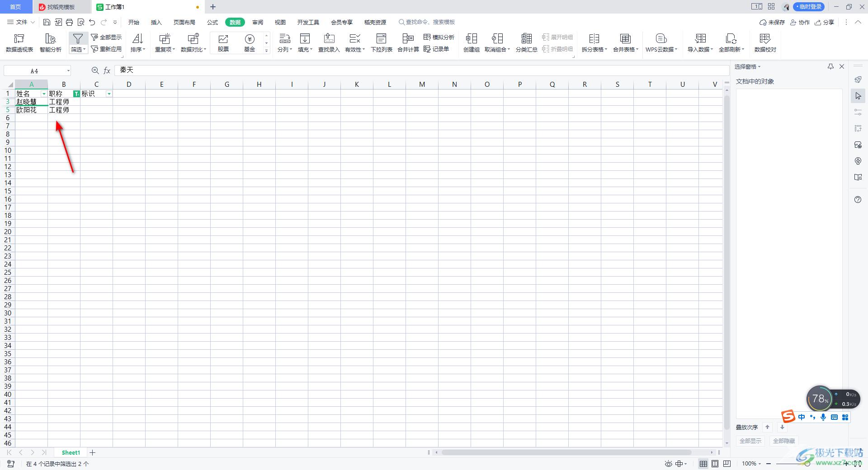Open 职称 active filter dropdown
The width and height of the screenshot is (868, 470).
76,94
